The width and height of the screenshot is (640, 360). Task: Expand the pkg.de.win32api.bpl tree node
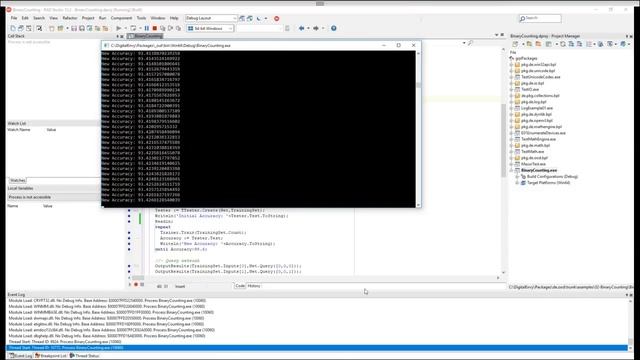[511, 64]
